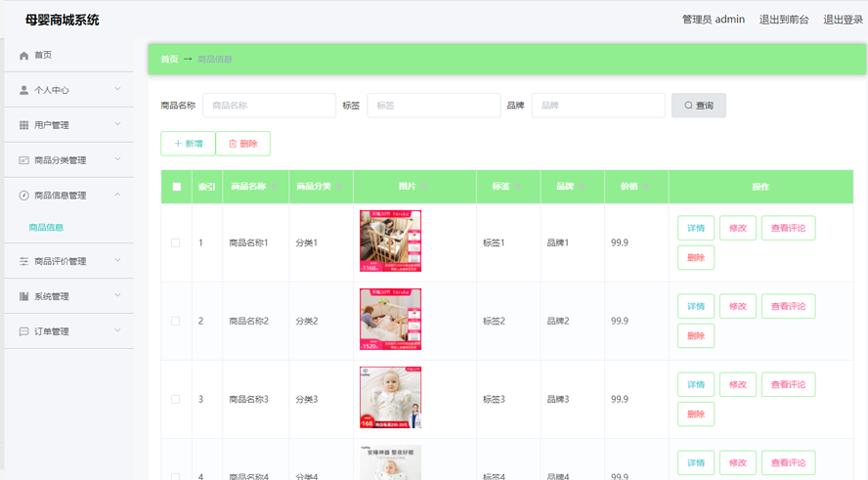Screen dimensions: 868x480
Task: Click 查看评论 button for 商品名称3
Action: [788, 385]
